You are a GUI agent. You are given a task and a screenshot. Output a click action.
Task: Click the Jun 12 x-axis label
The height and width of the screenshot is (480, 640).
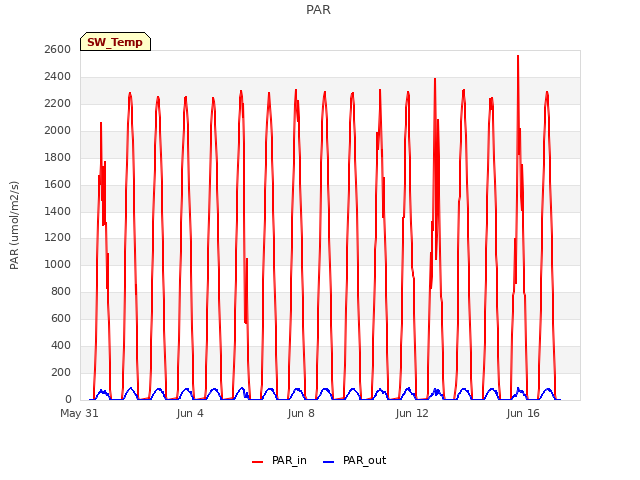(x=412, y=413)
